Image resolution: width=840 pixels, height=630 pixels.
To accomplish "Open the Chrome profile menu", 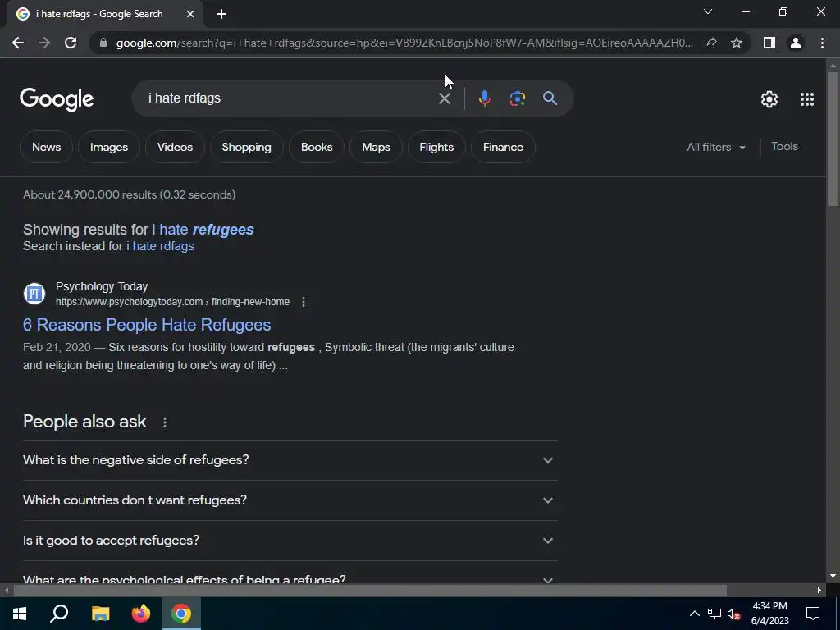I will (x=796, y=43).
